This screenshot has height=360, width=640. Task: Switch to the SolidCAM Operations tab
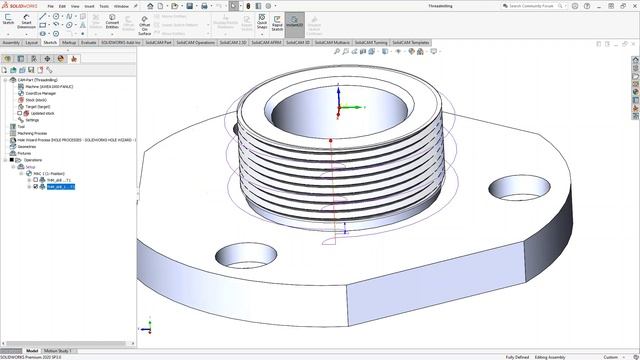pyautogui.click(x=196, y=42)
